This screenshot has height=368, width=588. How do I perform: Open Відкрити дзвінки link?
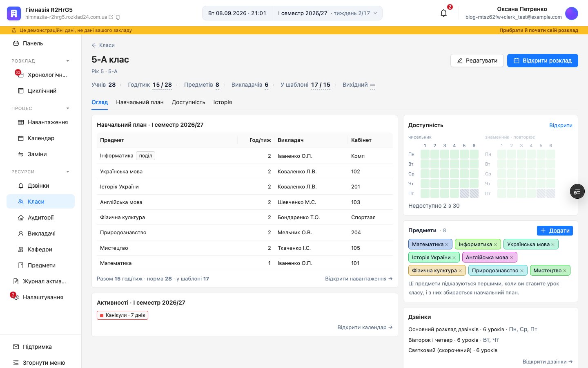pos(548,362)
